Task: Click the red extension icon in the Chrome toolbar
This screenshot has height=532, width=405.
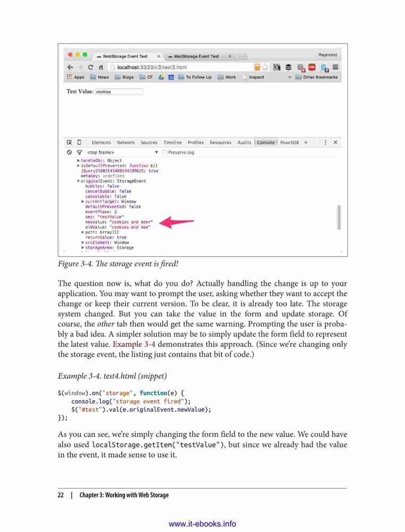Action: pyautogui.click(x=312, y=67)
